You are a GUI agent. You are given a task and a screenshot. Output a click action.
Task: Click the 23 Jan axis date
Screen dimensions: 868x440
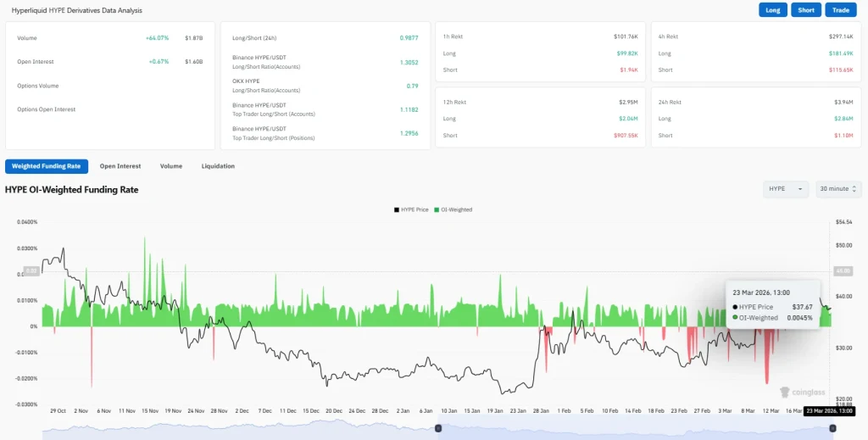point(518,411)
